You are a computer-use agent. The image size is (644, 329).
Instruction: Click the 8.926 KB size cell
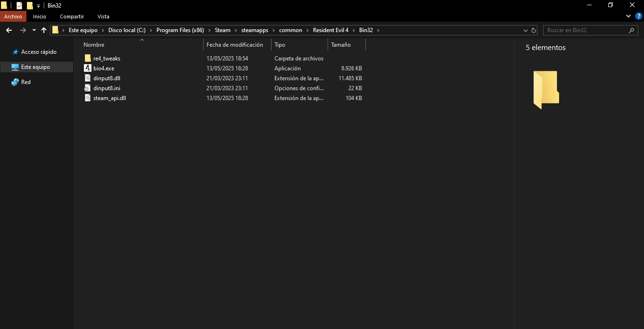[x=351, y=68]
